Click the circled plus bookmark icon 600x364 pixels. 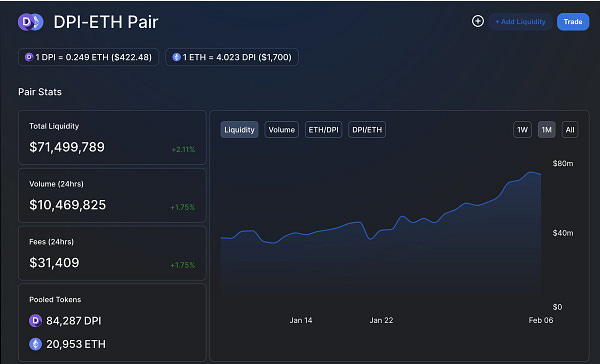click(x=478, y=21)
